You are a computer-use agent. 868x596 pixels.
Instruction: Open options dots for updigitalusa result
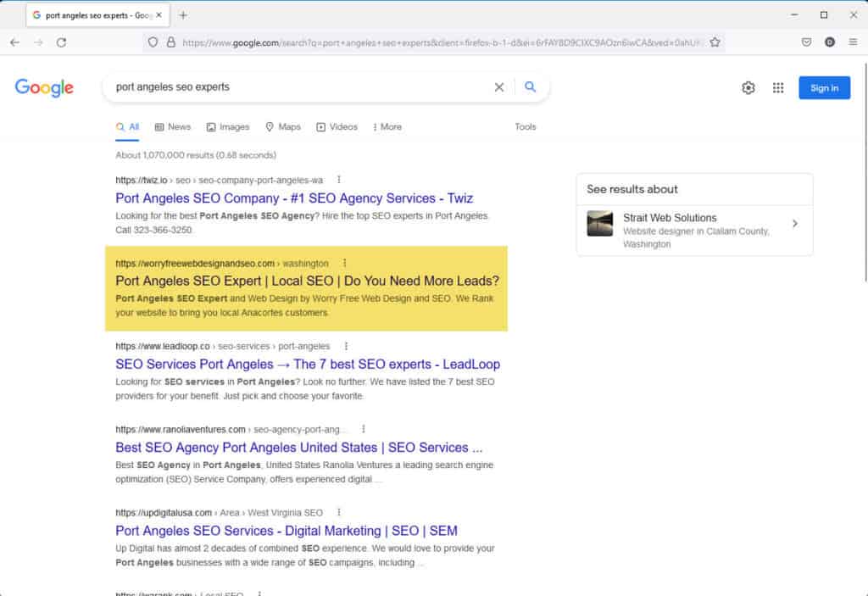339,512
